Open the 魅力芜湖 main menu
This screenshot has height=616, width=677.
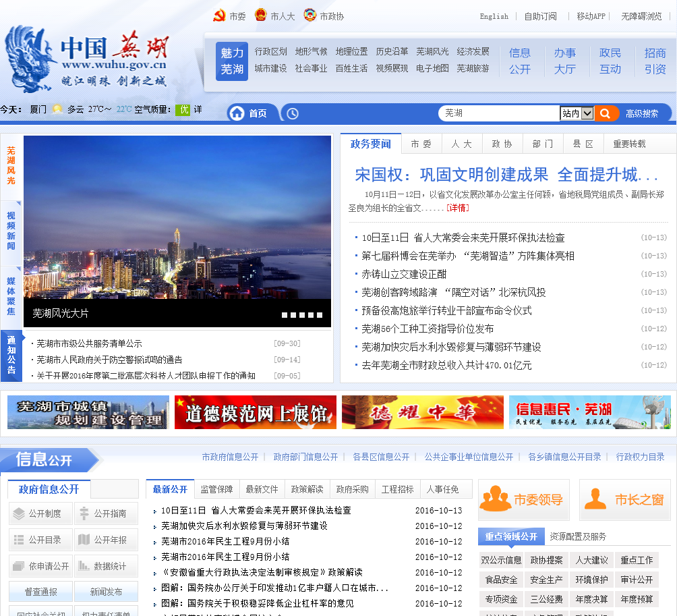click(x=232, y=61)
